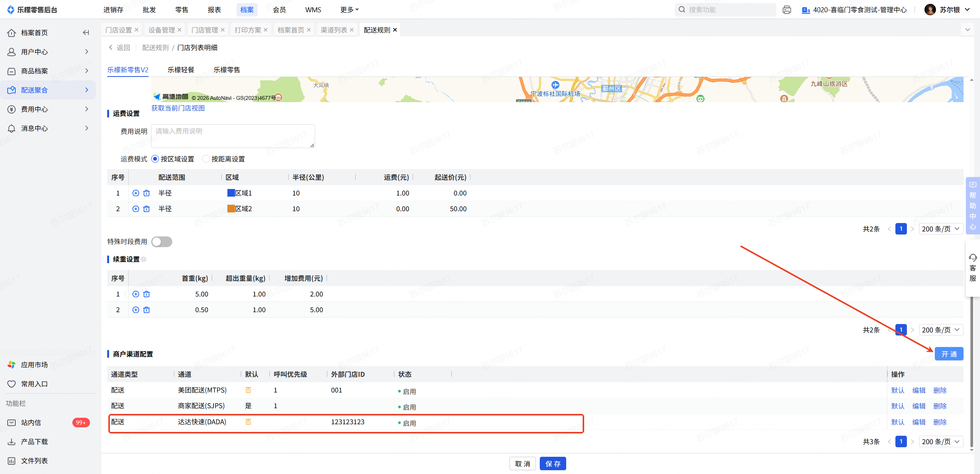Image resolution: width=980 pixels, height=474 pixels.
Task: Toggle the 特殊时段费用 switch
Action: [162, 242]
